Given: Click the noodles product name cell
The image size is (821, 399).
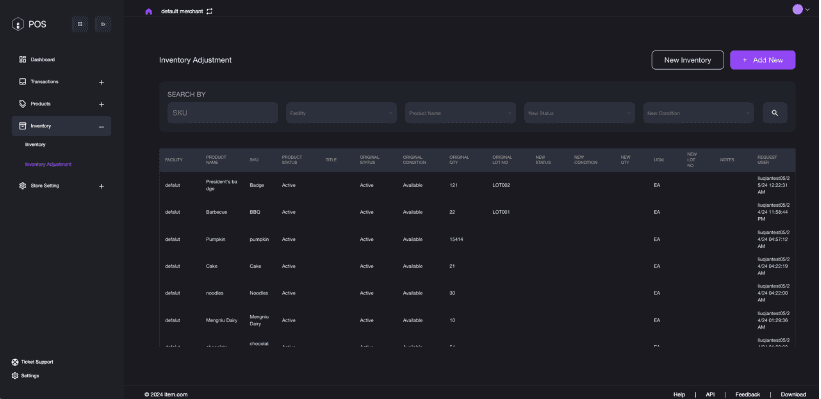Looking at the screenshot, I should (215, 293).
